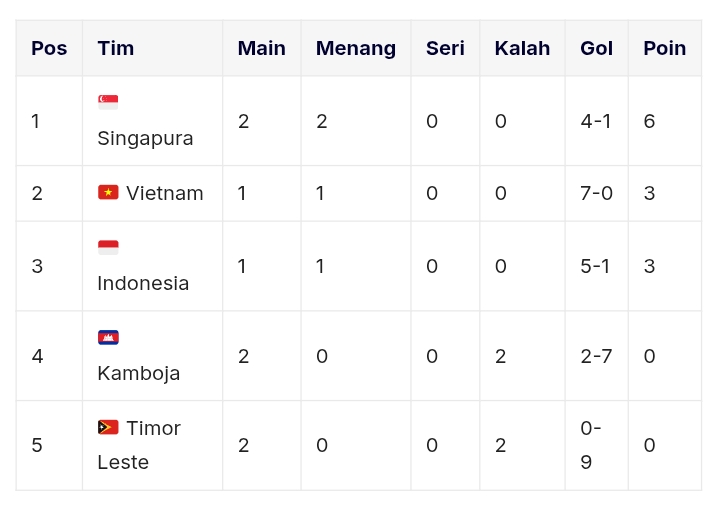Click Vietnam's 7-0 goal record

(596, 193)
